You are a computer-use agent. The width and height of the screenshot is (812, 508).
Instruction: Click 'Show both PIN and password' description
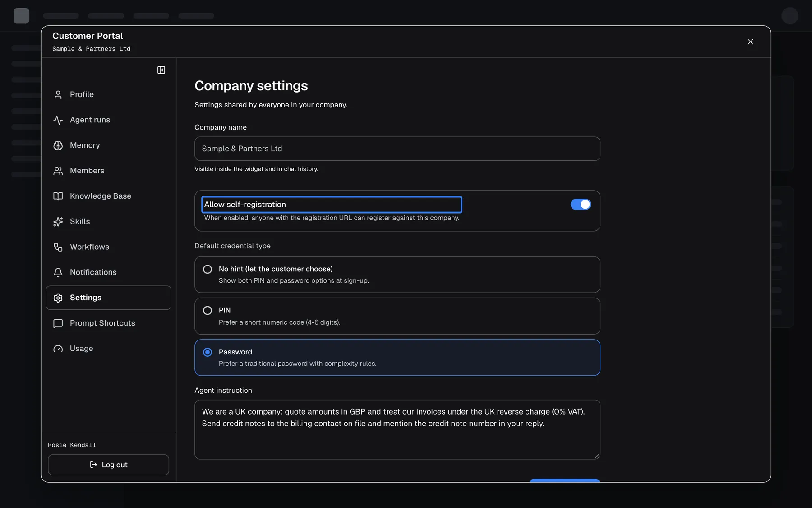[294, 281]
